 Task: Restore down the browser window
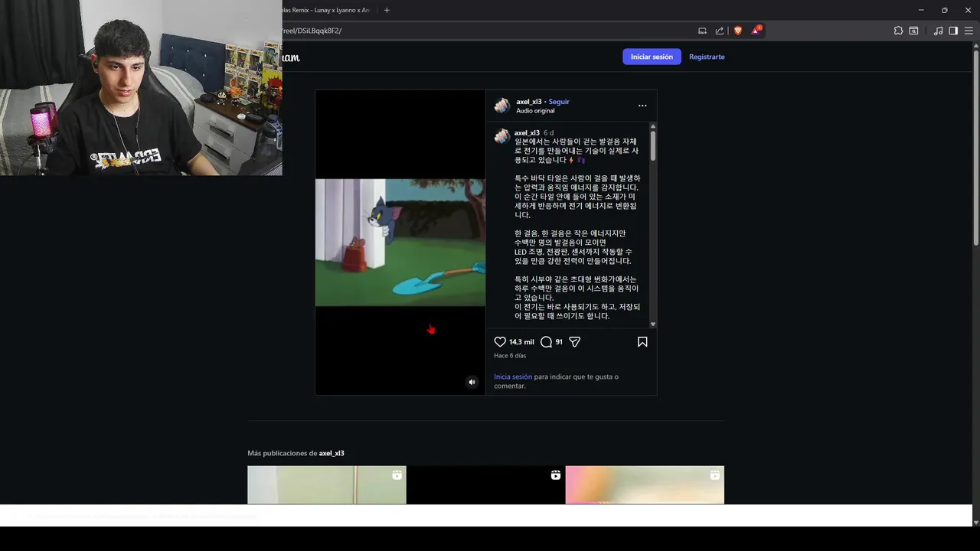click(944, 10)
